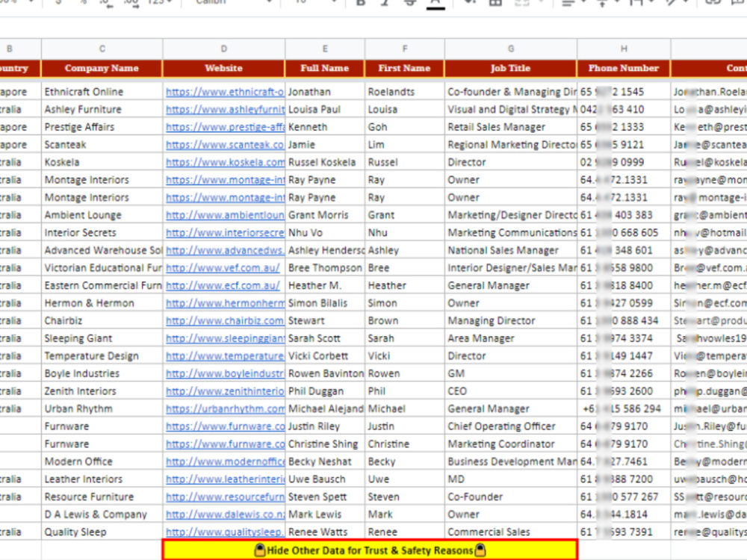Select the Christine Shing full name cell
The image size is (747, 560).
coord(325,444)
